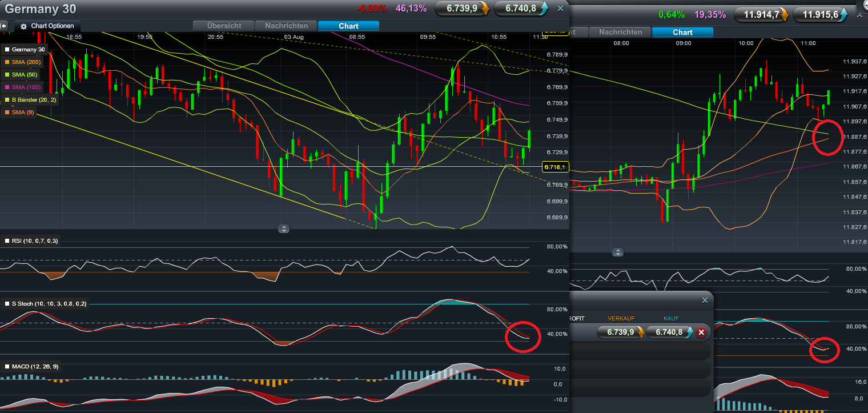The width and height of the screenshot is (868, 413).
Task: Open S Stoch (10, 10, 3, 0,8, 0,2) label
Action: pyautogui.click(x=45, y=303)
